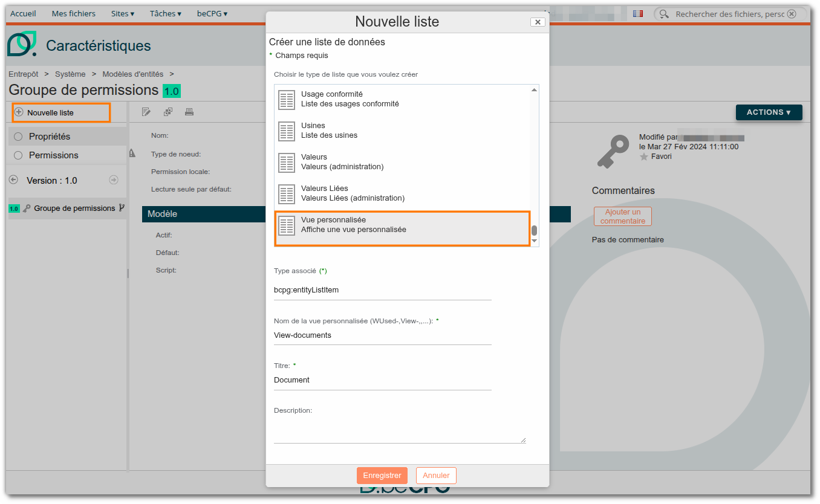Click the Enregistrer button
Viewport: 820px width, 504px height.
point(382,476)
